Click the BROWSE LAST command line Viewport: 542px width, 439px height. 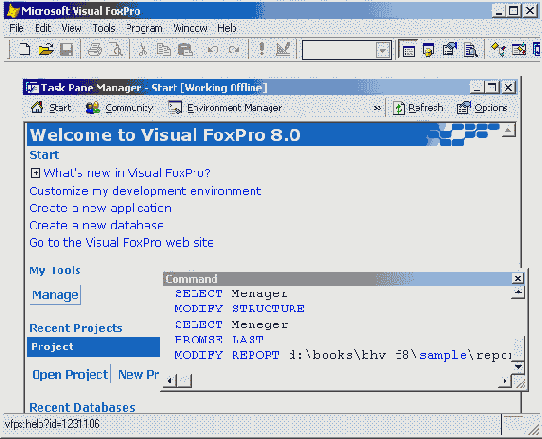pos(219,340)
